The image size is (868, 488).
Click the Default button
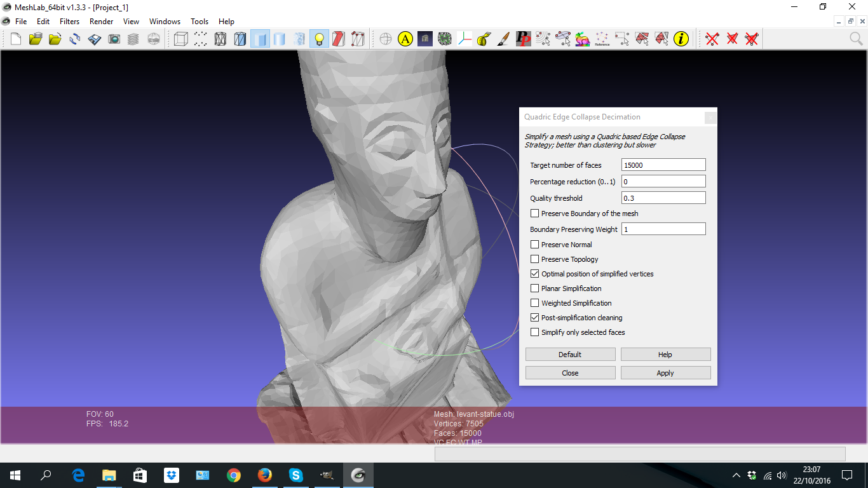tap(570, 355)
